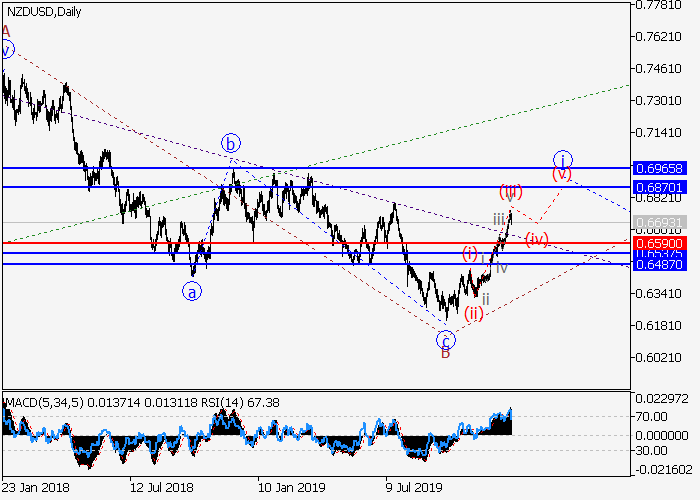Click the circled blue 'c' wave label
Screen dimensions: 700x500
(446, 340)
